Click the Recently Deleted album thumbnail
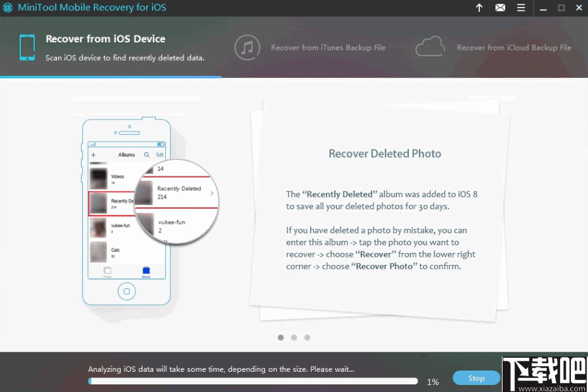This screenshot has width=588, height=392. [x=100, y=202]
